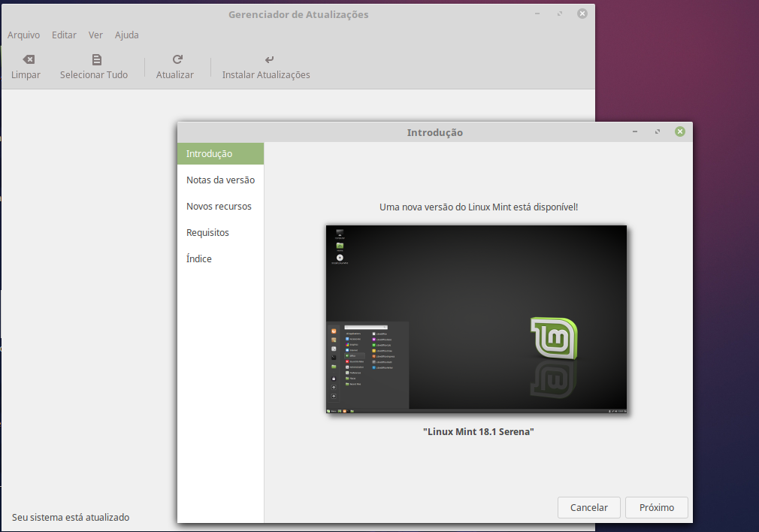Minimize the Introdução dialog
Viewport: 759px width, 532px height.
coord(635,131)
